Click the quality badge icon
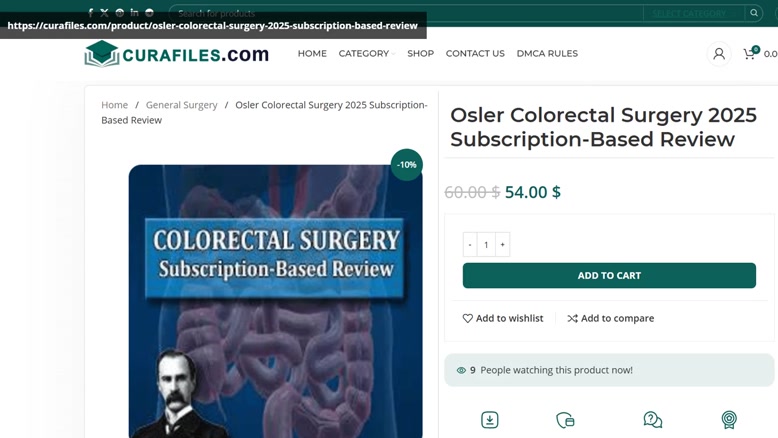Image resolution: width=778 pixels, height=438 pixels. coord(729,420)
